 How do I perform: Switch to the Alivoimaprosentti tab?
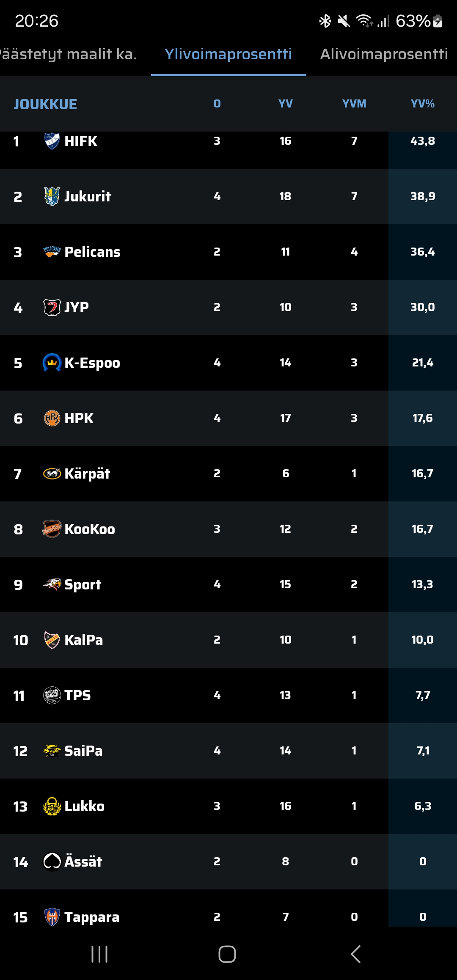[384, 54]
